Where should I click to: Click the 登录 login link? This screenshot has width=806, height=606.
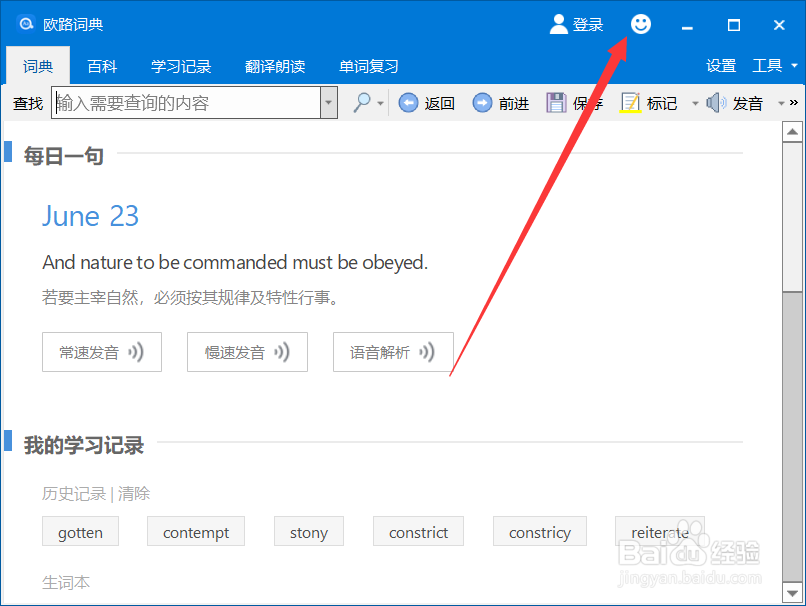tap(588, 24)
